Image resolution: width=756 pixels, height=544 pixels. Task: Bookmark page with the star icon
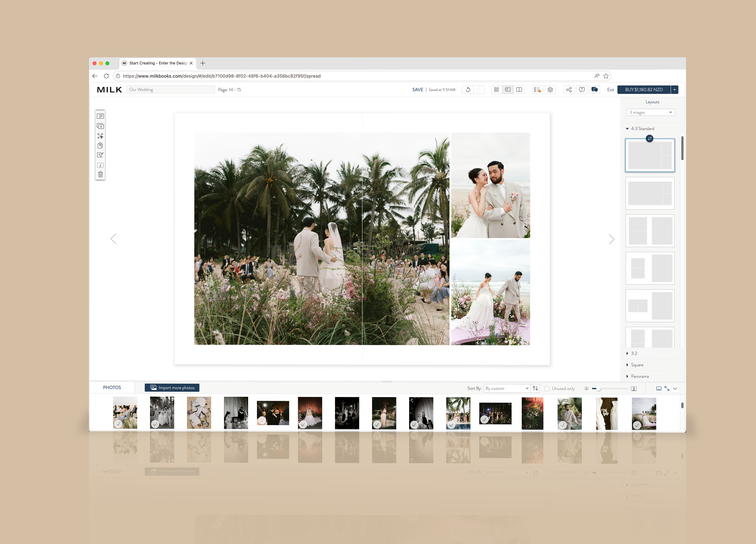point(606,76)
